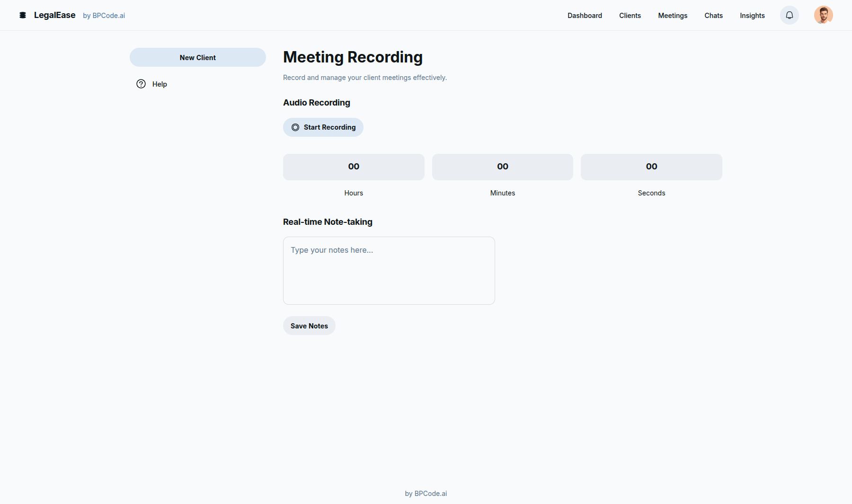Open the notifications bell
The image size is (852, 504).
(x=789, y=15)
